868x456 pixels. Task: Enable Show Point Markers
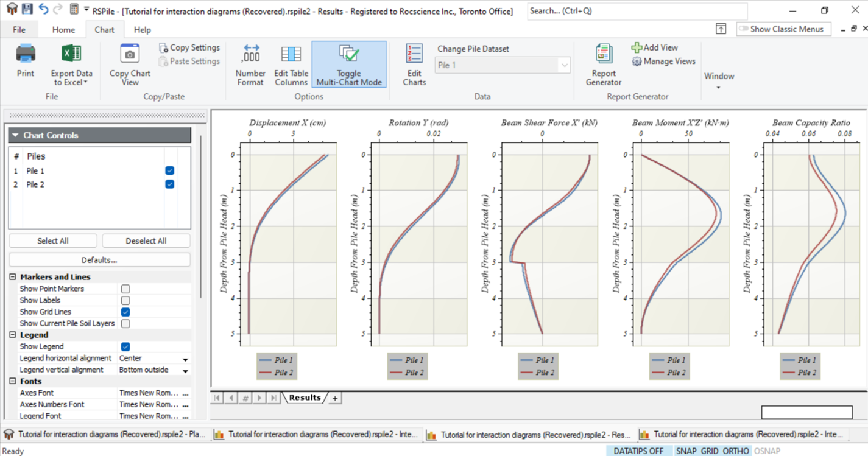tap(125, 289)
